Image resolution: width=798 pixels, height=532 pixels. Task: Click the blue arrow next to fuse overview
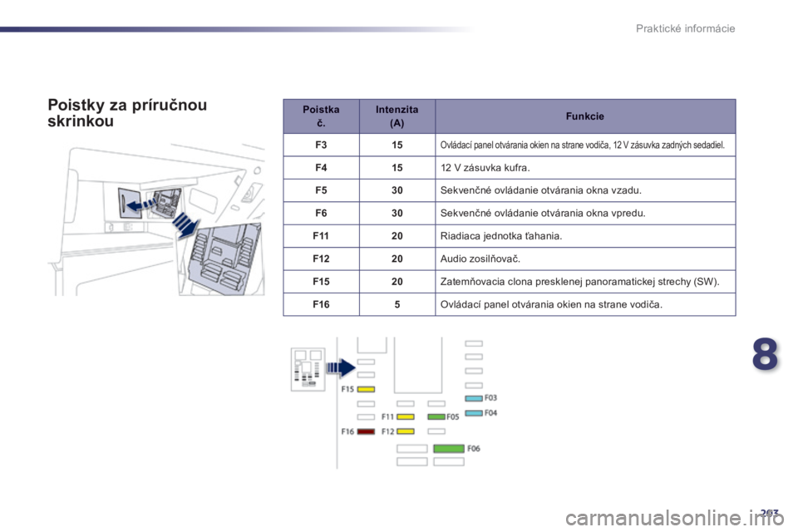341,368
